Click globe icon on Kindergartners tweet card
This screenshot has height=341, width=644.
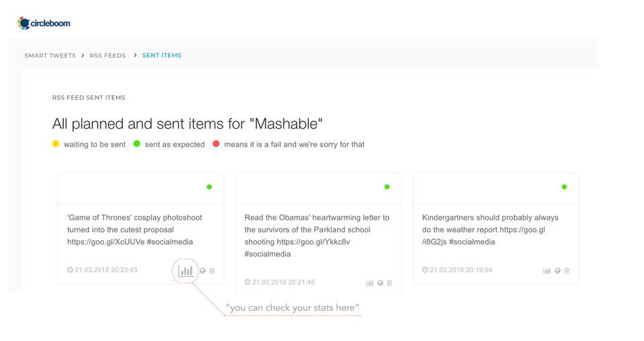click(557, 271)
